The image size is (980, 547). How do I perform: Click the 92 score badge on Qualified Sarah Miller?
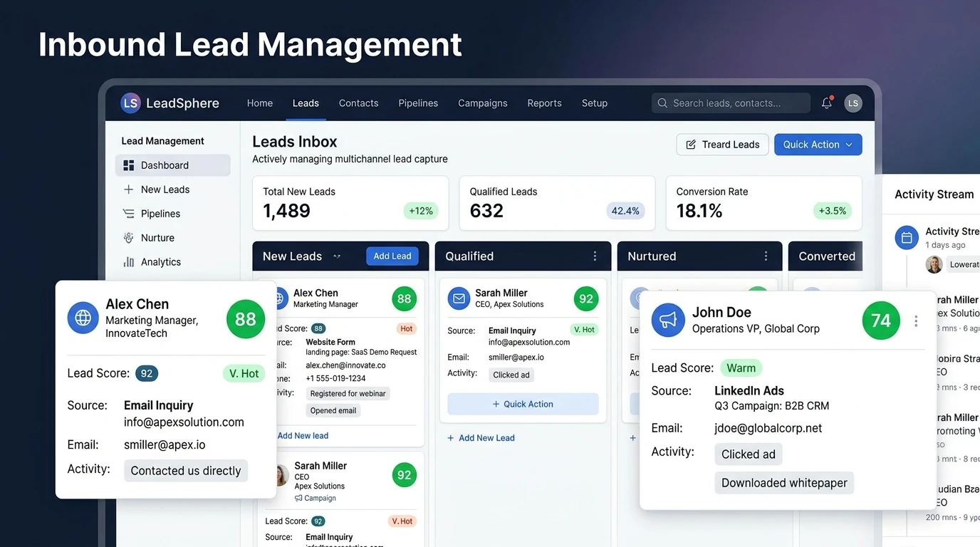pyautogui.click(x=586, y=299)
